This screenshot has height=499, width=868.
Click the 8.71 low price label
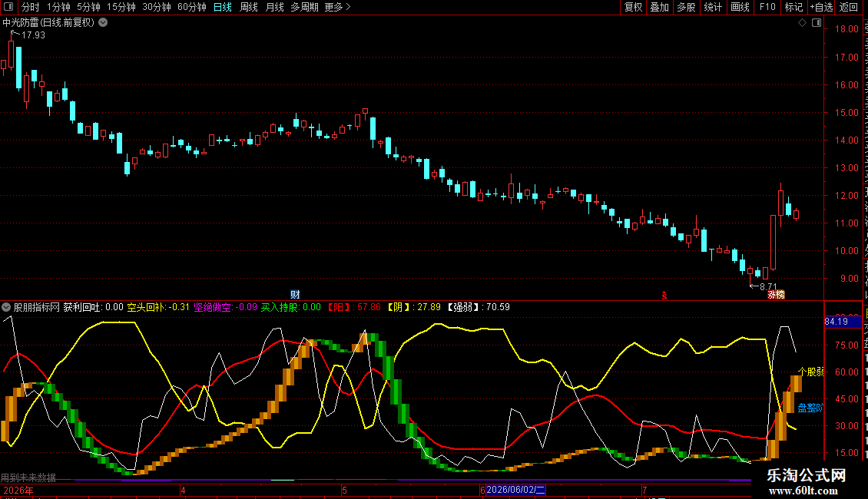(768, 286)
